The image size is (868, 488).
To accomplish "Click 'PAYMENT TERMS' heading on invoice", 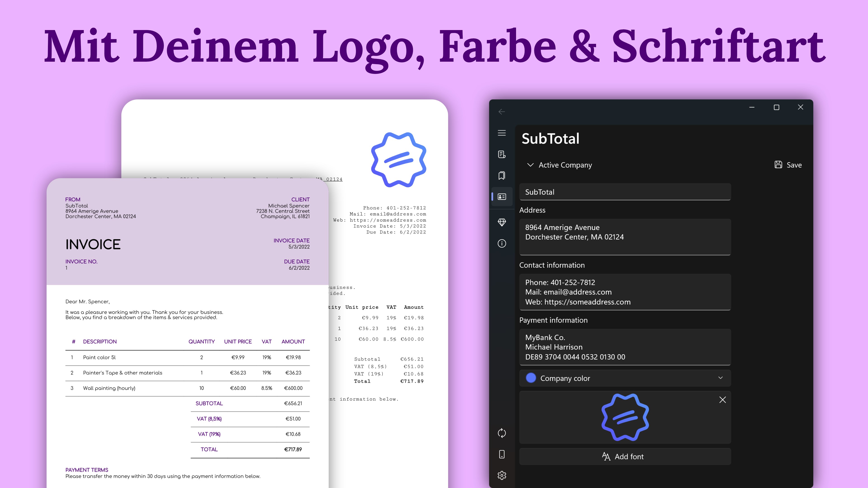I will tap(87, 470).
